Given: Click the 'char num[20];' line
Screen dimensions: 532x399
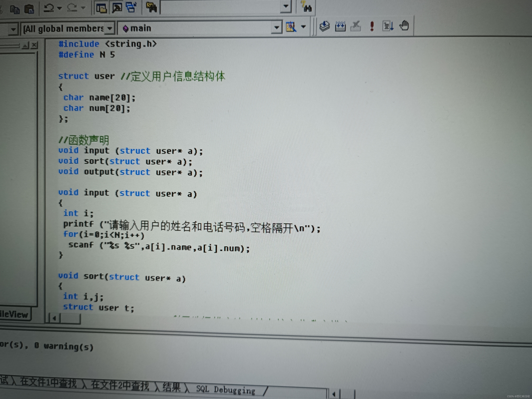Looking at the screenshot, I should [97, 108].
